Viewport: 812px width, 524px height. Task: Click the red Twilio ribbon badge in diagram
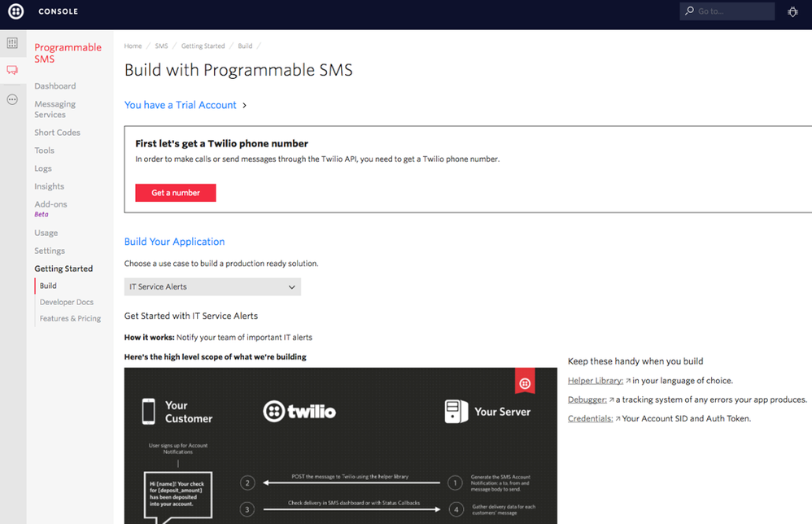(x=525, y=382)
